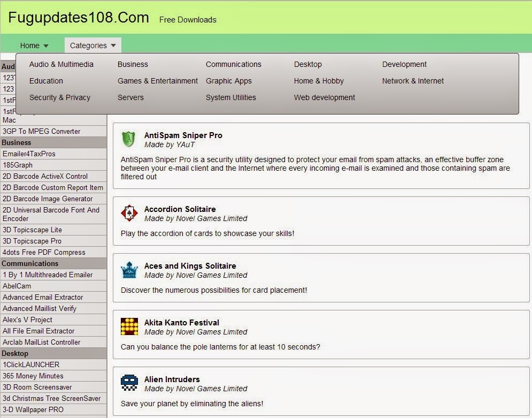Open AbelCam sidebar link
The width and height of the screenshot is (532, 418).
53,286
